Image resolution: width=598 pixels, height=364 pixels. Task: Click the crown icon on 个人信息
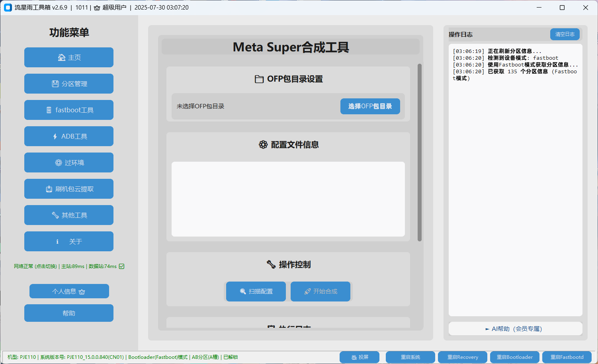[x=82, y=292]
